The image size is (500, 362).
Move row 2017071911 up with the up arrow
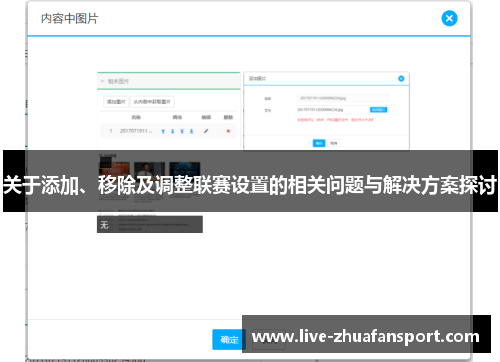click(x=163, y=131)
